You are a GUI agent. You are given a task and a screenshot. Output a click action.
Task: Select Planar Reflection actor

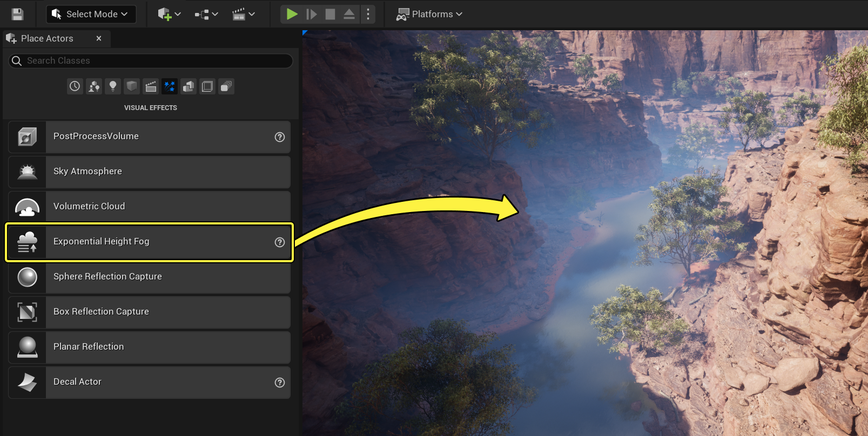150,348
